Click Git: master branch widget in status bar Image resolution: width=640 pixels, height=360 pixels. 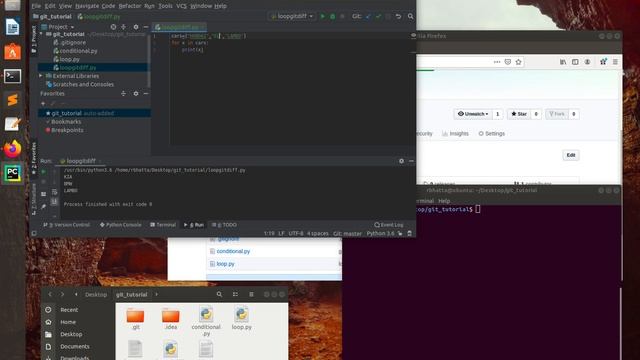[347, 233]
